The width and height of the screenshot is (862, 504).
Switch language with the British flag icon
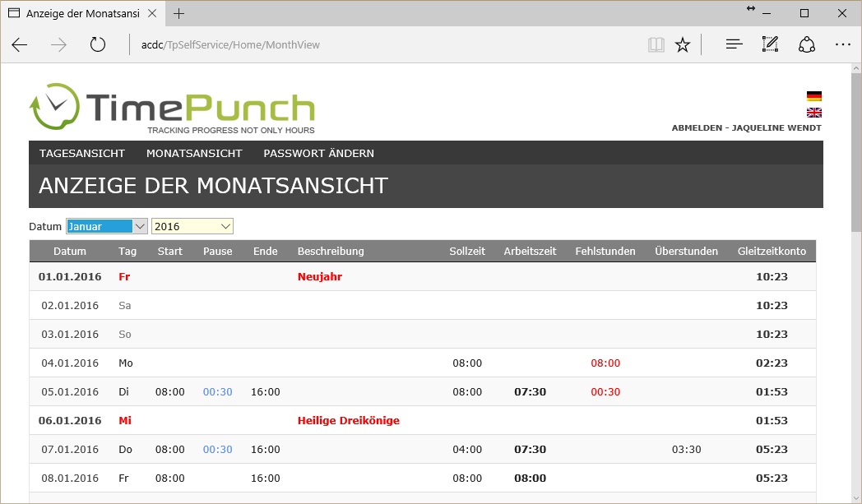(813, 113)
